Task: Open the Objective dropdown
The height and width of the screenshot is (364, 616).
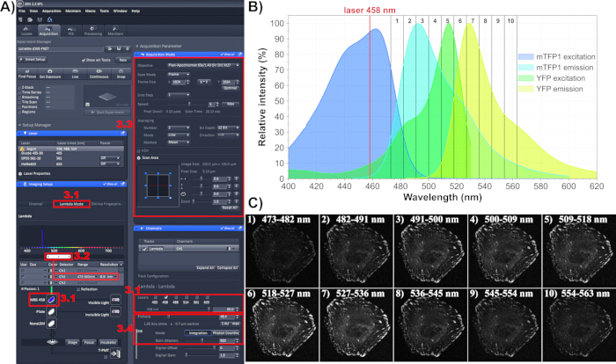Action: tap(203, 65)
